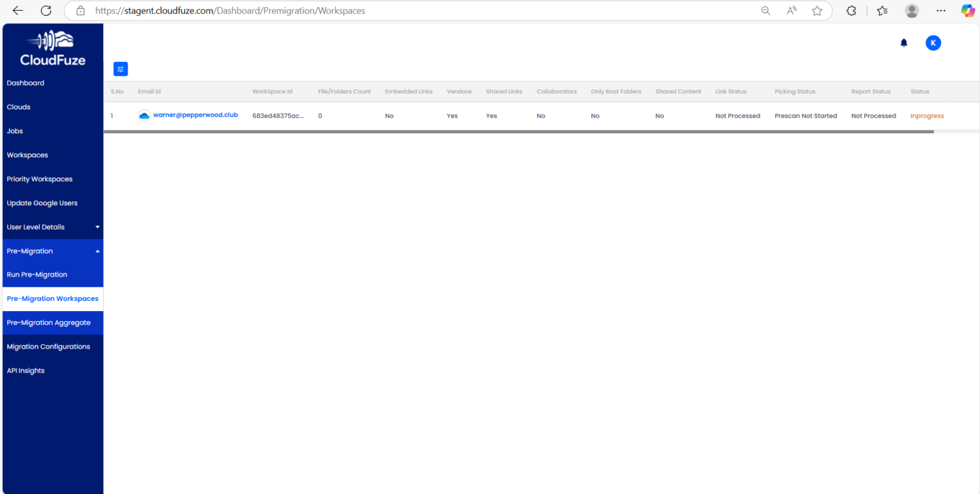Open the filter settings icon above the table

click(x=121, y=69)
